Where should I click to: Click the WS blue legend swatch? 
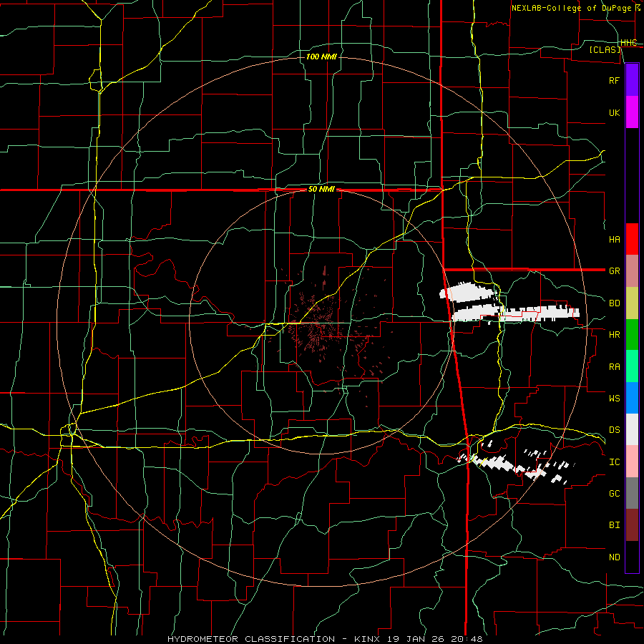tap(632, 398)
